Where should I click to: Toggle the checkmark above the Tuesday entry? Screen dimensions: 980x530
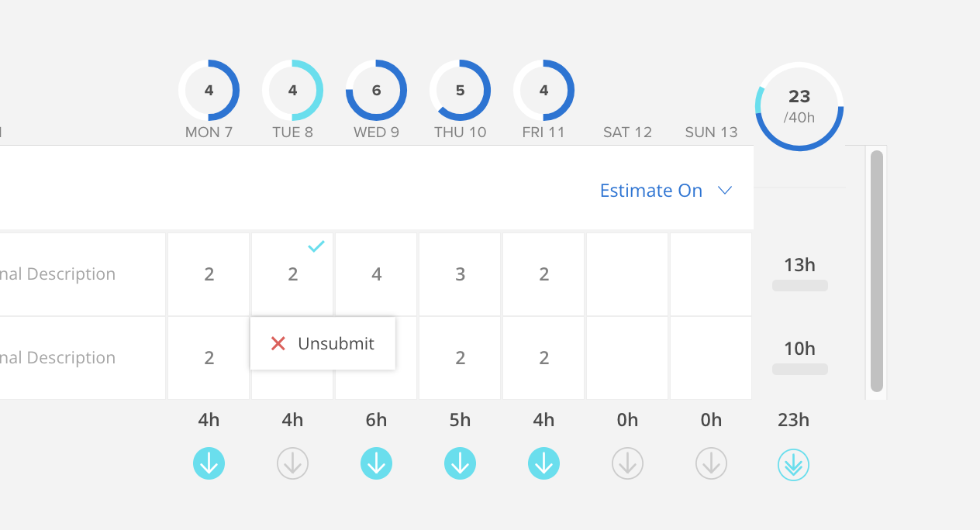coord(316,247)
